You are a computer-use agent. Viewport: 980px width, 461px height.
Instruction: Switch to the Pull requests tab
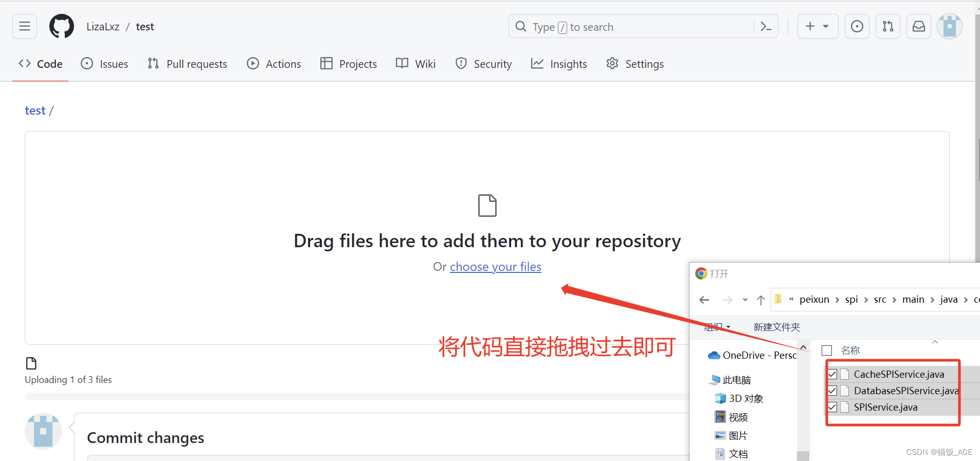coord(187,64)
